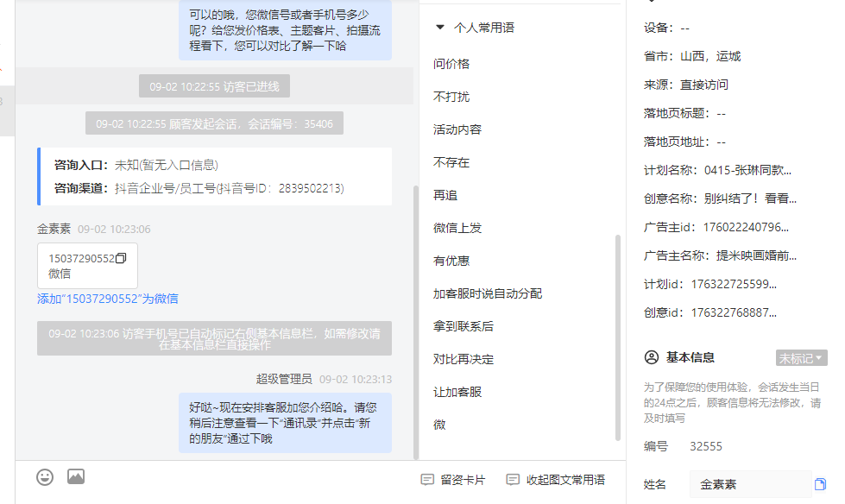Select the 不打扰 quick phrase

pyautogui.click(x=451, y=97)
